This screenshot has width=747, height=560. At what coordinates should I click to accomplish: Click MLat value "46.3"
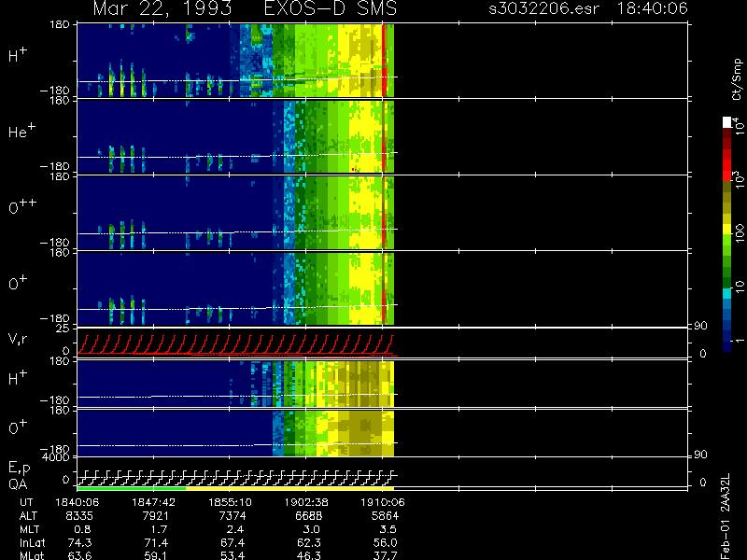click(x=309, y=555)
